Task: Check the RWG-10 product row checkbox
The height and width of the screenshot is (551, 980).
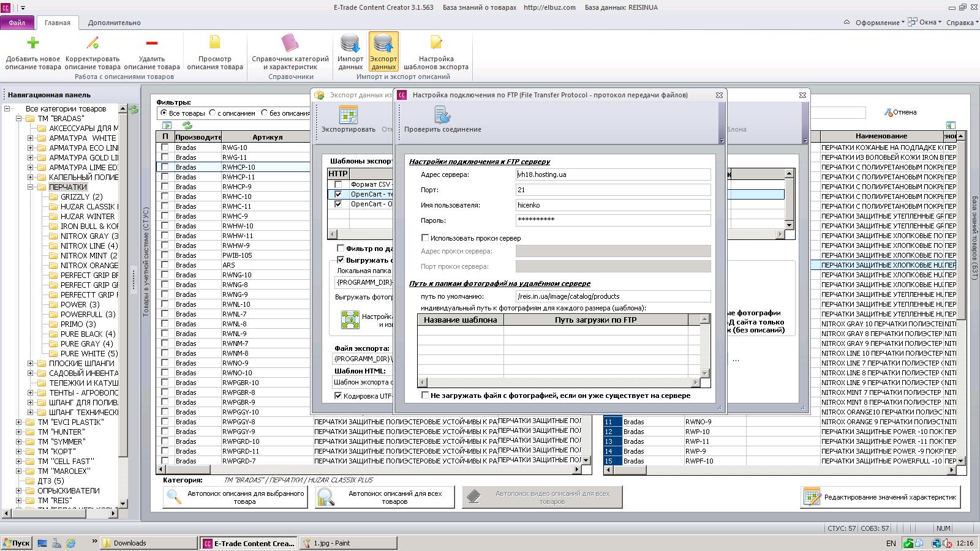Action: 165,148
